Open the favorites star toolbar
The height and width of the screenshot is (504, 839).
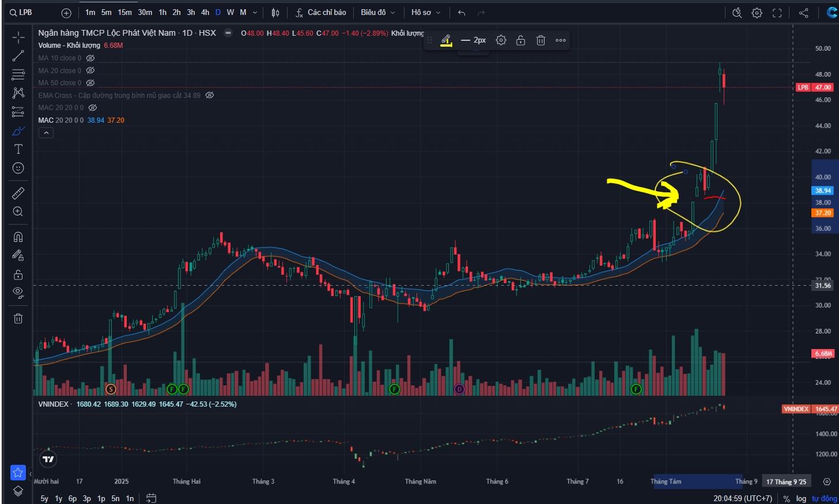click(18, 473)
